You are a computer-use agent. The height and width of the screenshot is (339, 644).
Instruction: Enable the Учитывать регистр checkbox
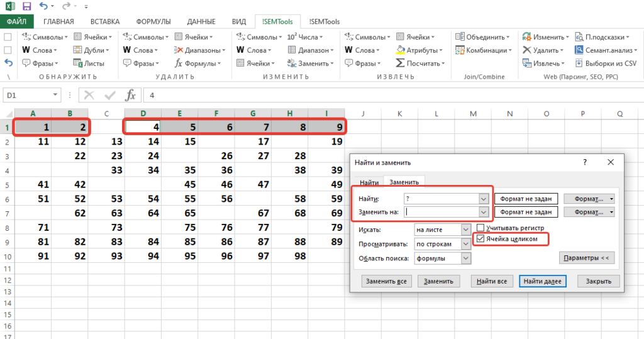click(x=481, y=228)
